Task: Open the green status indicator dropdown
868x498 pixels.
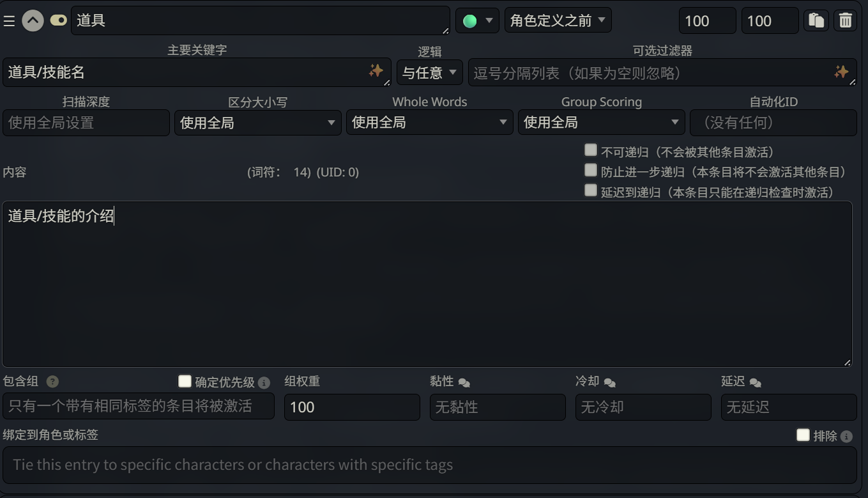Action: click(x=477, y=20)
